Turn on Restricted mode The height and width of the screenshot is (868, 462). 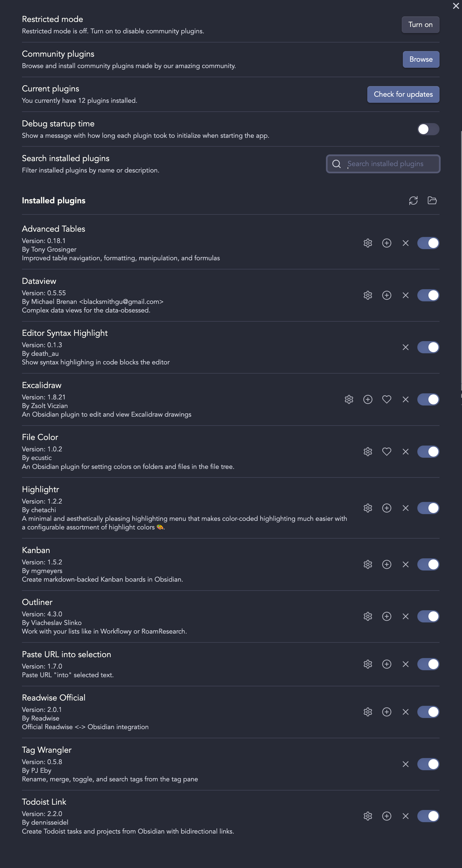pyautogui.click(x=420, y=25)
